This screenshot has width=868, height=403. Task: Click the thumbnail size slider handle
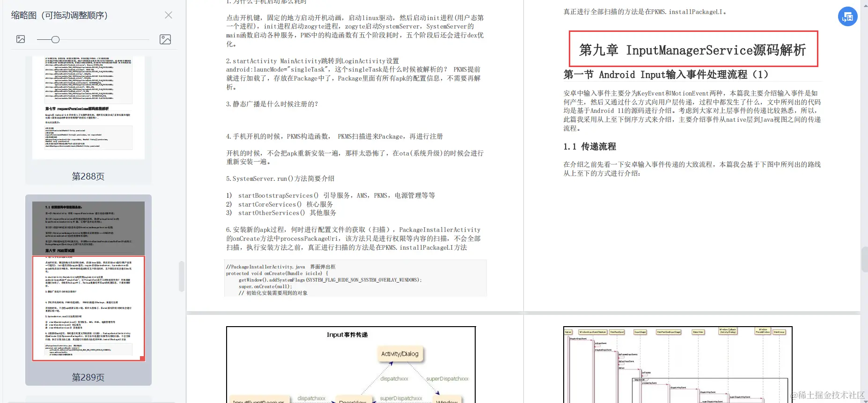click(x=55, y=39)
